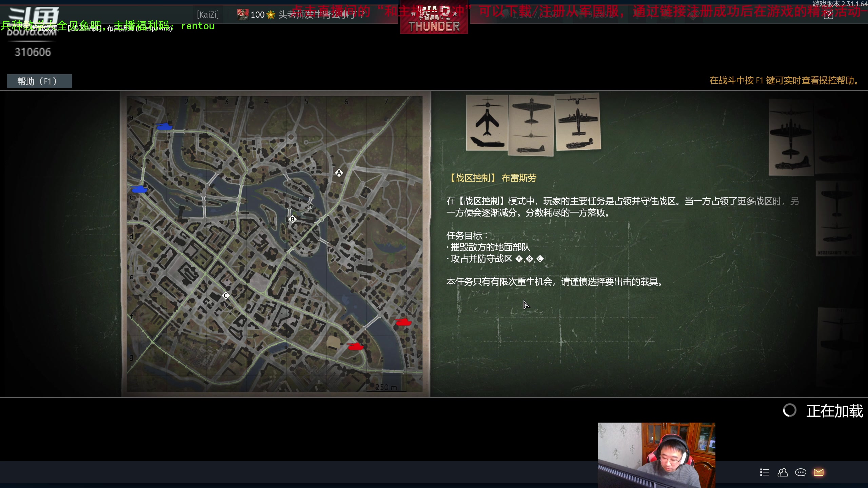Click the four-engine bomber poster at right

tap(791, 137)
